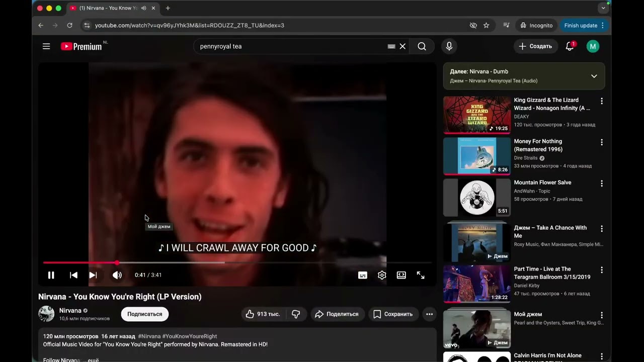The image size is (644, 362).
Task: Expand the Далее playlist panel chevron
Action: [x=594, y=76]
